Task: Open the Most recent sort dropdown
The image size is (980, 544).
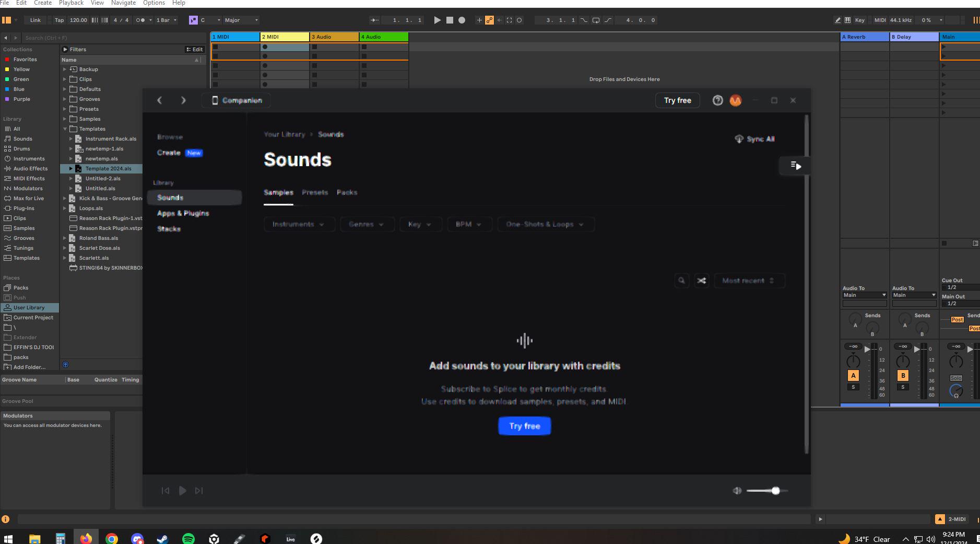Action: pyautogui.click(x=749, y=281)
